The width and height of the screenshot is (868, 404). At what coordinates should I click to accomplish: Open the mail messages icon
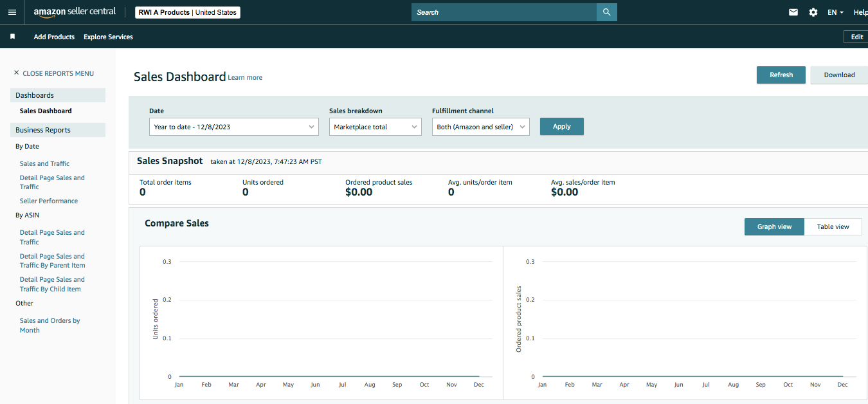[x=793, y=12]
